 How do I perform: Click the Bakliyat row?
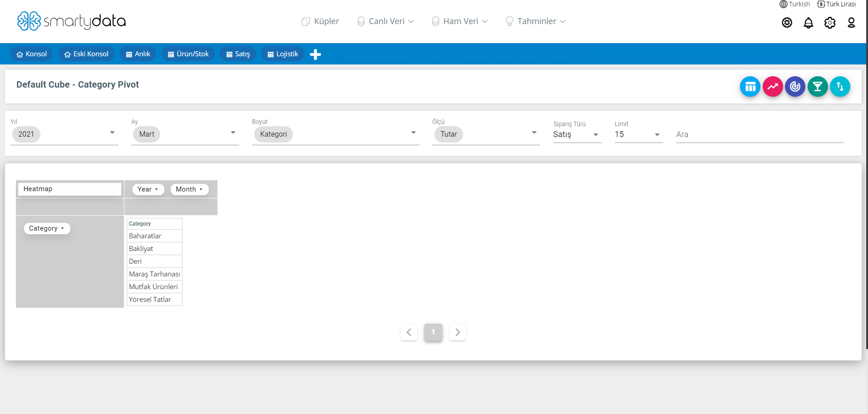click(154, 249)
